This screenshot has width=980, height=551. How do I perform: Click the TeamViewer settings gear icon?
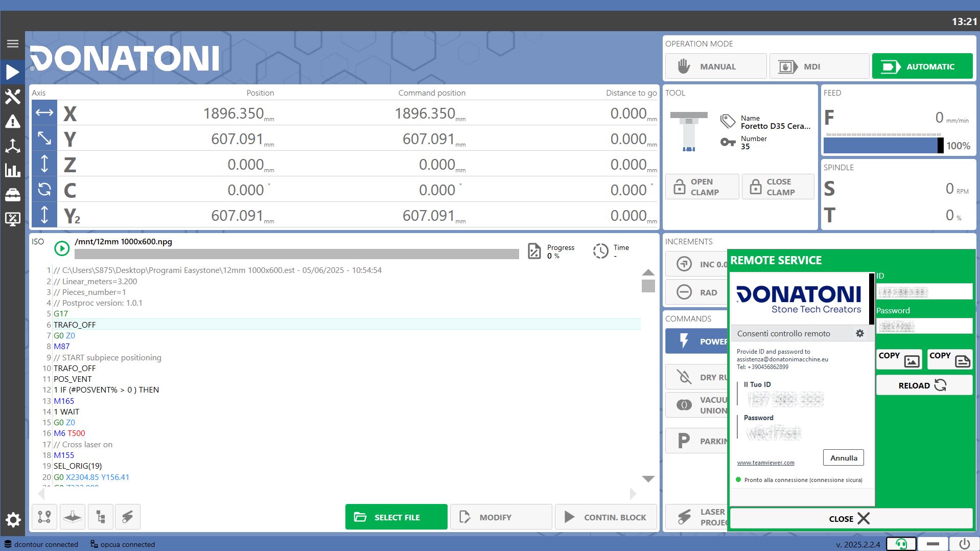pos(860,333)
